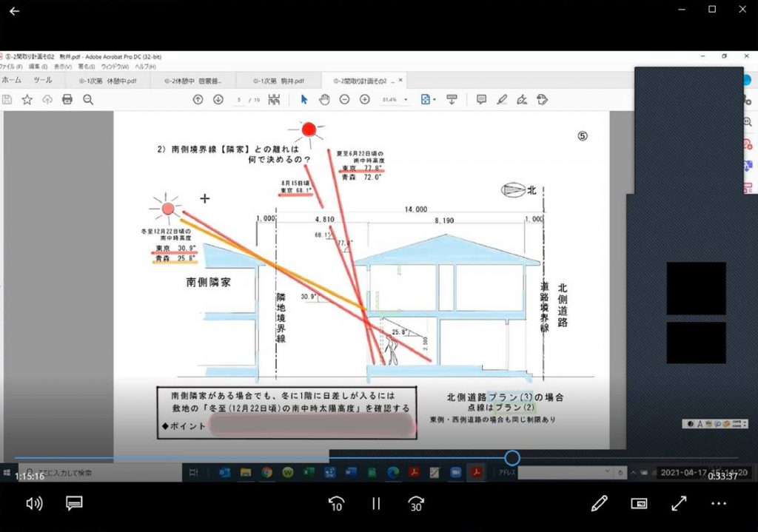
Task: Go back with the arrow in the video player
Action: pos(15,11)
